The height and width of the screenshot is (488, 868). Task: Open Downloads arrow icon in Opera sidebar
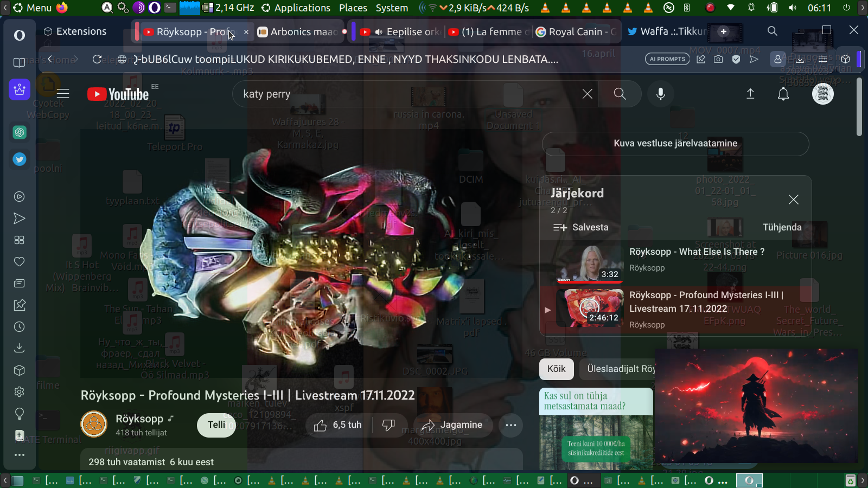tap(20, 348)
